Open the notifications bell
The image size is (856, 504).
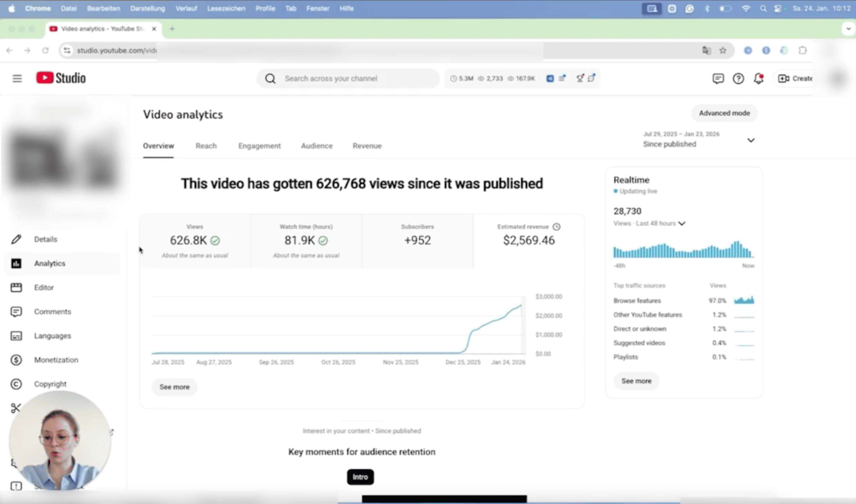coord(758,78)
